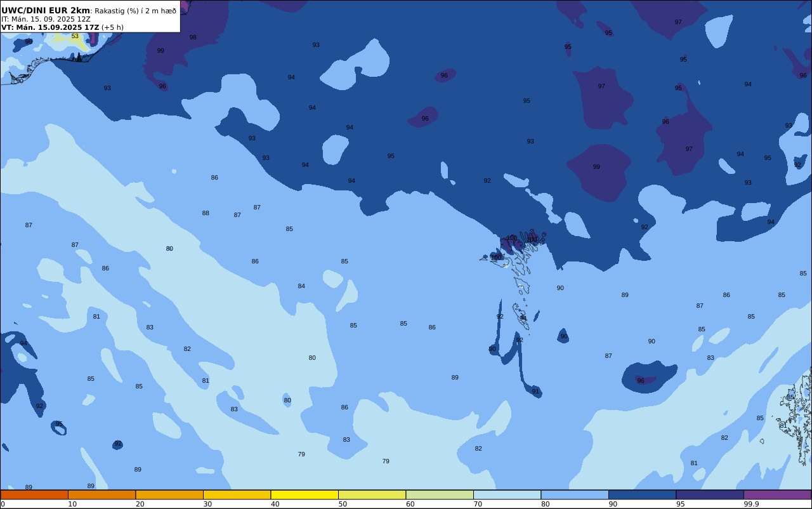Pick the 95–99.9 navy legend swatch

(x=710, y=494)
